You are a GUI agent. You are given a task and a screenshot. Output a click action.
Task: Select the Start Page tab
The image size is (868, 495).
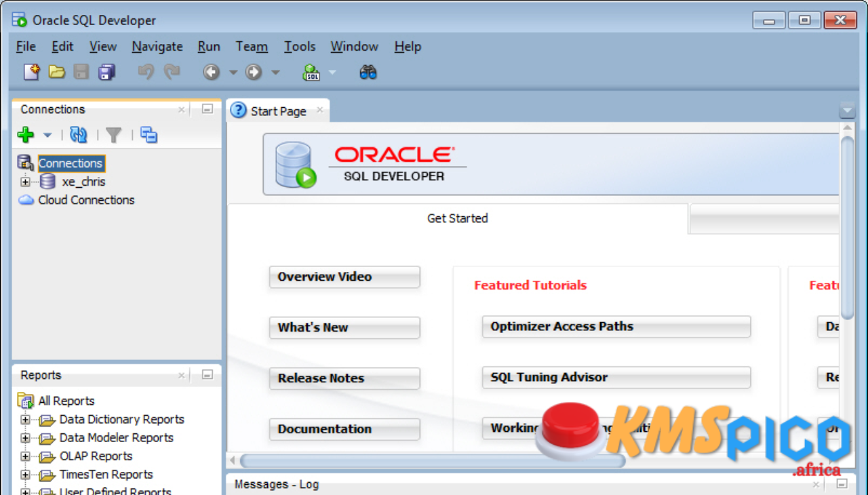(279, 111)
